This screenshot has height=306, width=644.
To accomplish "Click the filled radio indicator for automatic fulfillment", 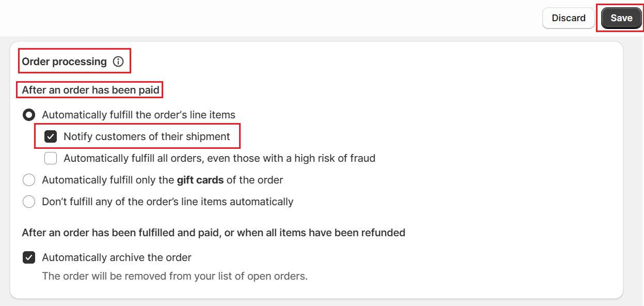I will click(29, 115).
